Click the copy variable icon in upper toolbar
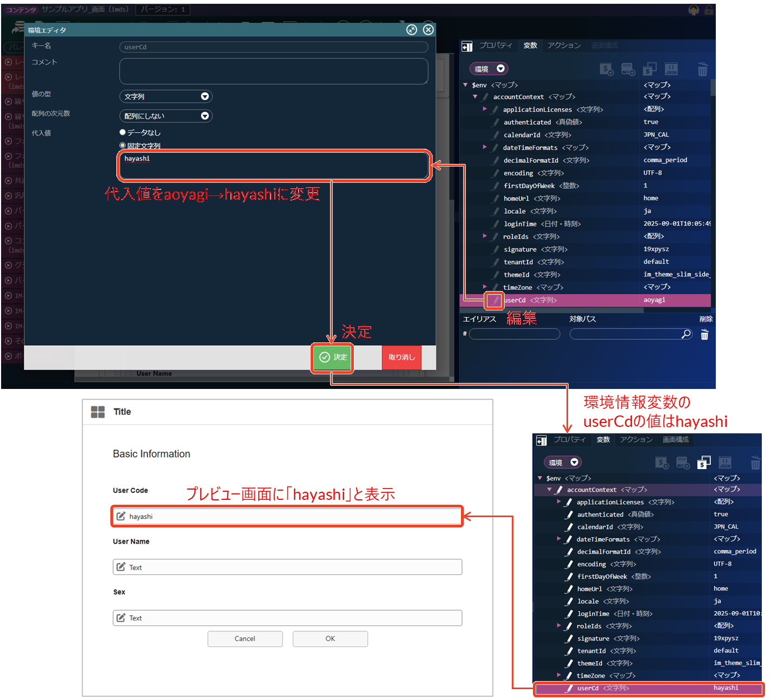The height and width of the screenshot is (700, 771). [649, 69]
